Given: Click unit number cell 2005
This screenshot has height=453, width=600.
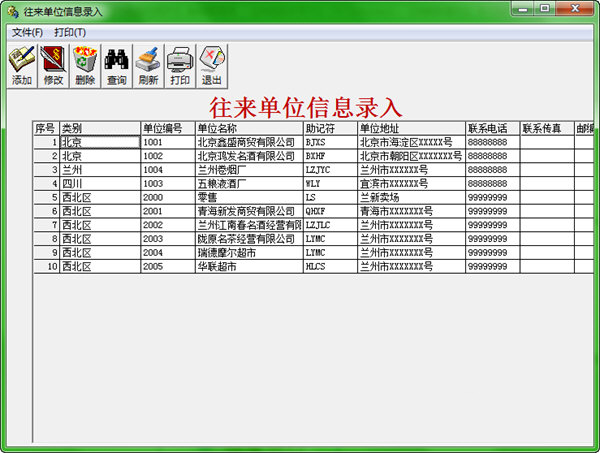Looking at the screenshot, I should tap(168, 266).
